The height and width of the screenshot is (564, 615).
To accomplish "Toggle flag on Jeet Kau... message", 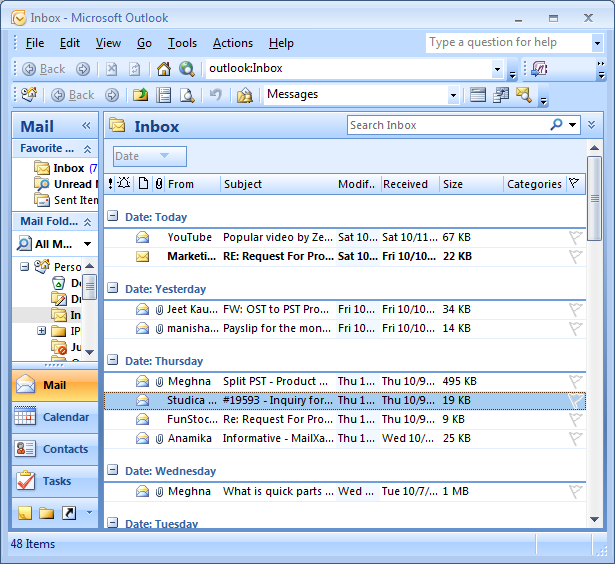I will click(x=576, y=309).
